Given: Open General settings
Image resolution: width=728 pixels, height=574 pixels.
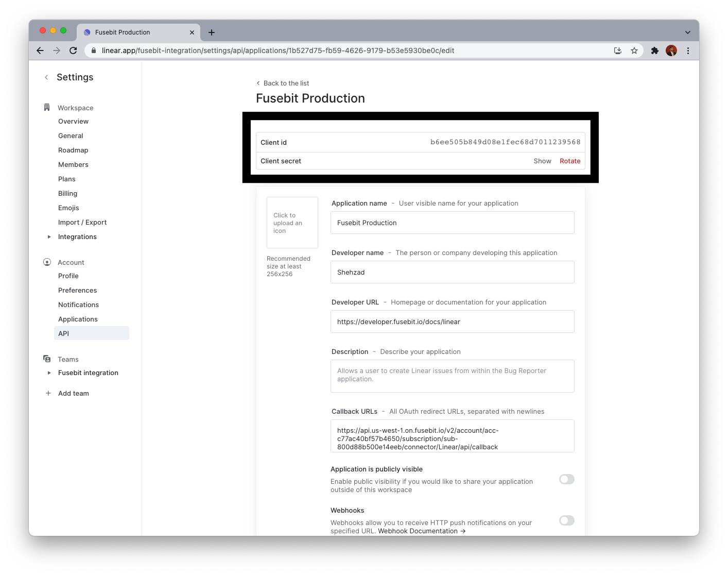Looking at the screenshot, I should pos(71,136).
